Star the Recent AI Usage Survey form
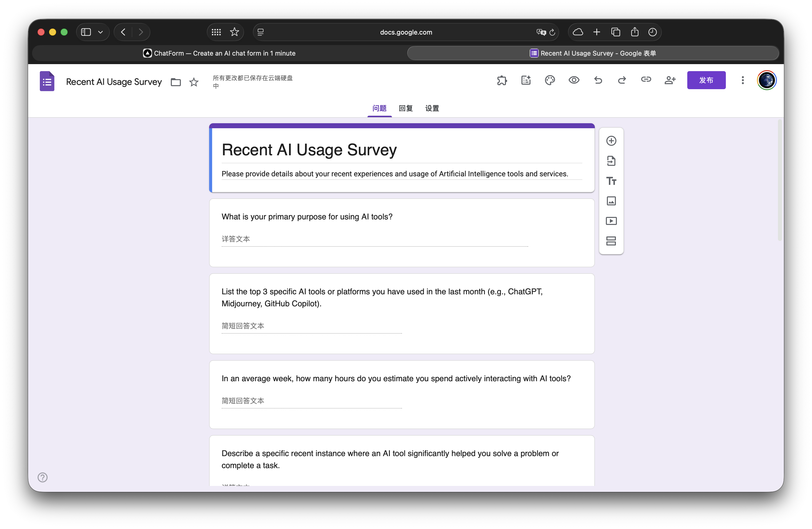Image resolution: width=812 pixels, height=529 pixels. tap(194, 82)
